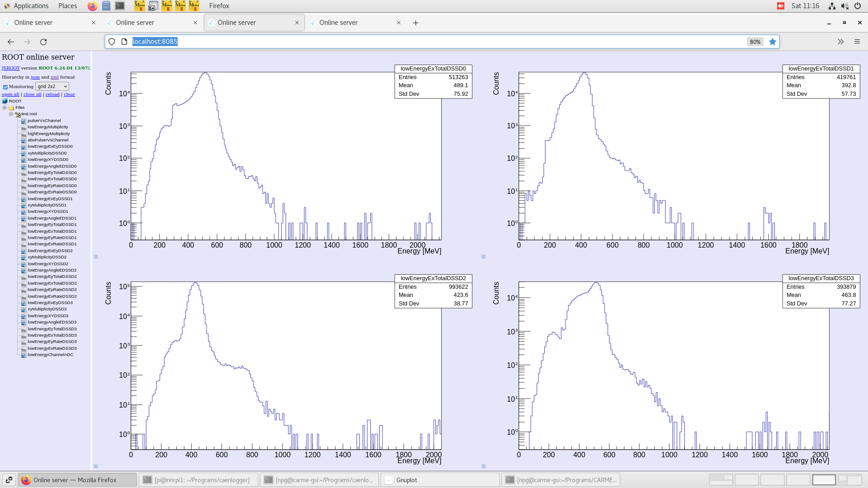Collapse the Files tree node
The height and width of the screenshot is (488, 868).
click(5, 108)
